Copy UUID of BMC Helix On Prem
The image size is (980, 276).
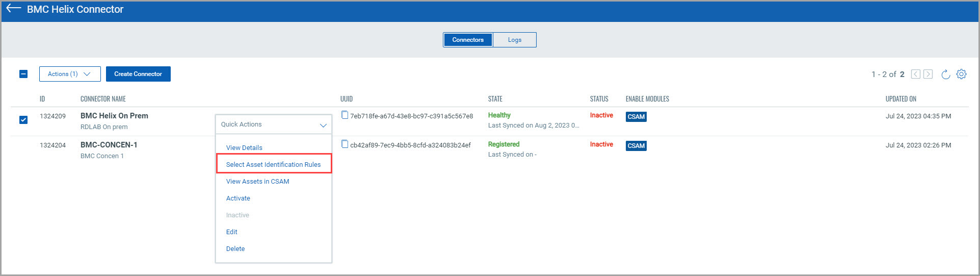[x=345, y=115]
